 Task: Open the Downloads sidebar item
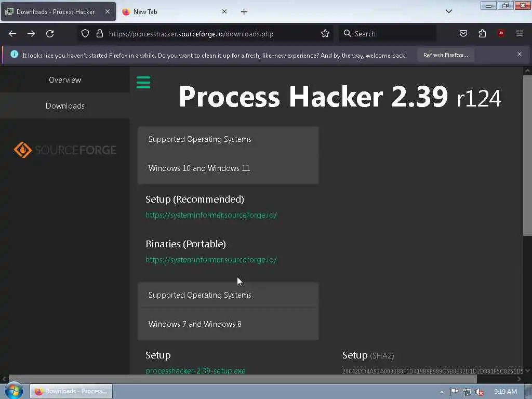pyautogui.click(x=65, y=106)
